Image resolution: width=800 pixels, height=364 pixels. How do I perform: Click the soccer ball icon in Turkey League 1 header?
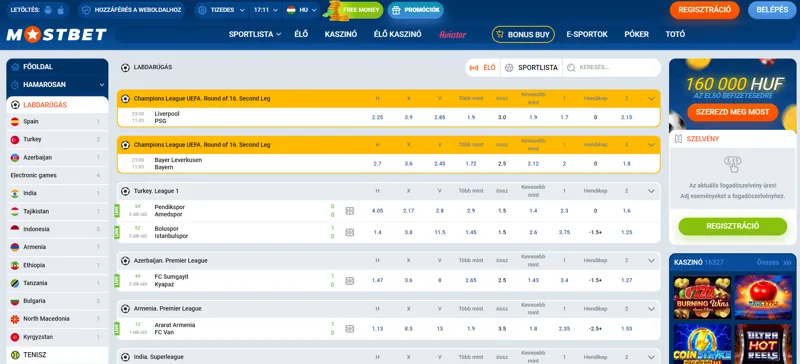coord(125,191)
